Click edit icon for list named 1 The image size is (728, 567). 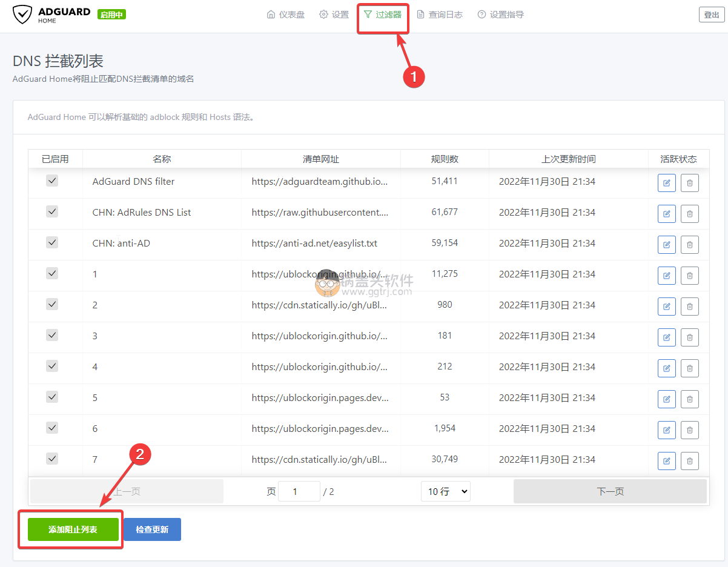click(667, 276)
